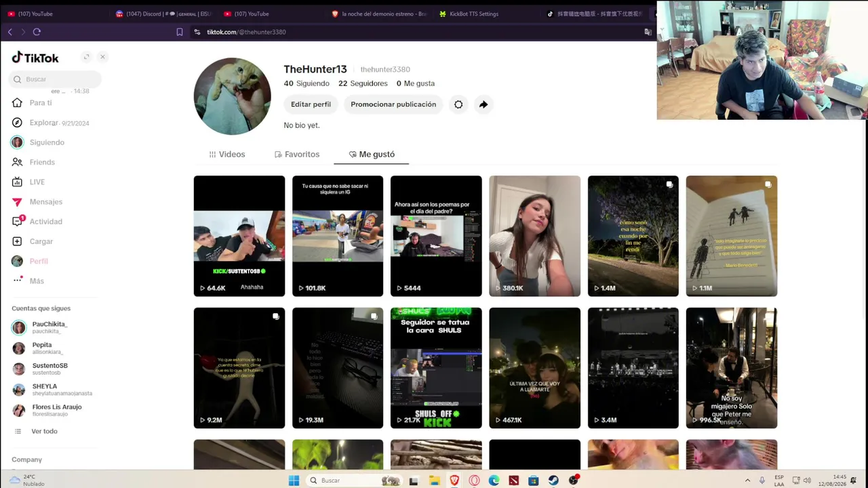Bookmark this page in the browser
The image size is (868, 488).
pos(179,32)
